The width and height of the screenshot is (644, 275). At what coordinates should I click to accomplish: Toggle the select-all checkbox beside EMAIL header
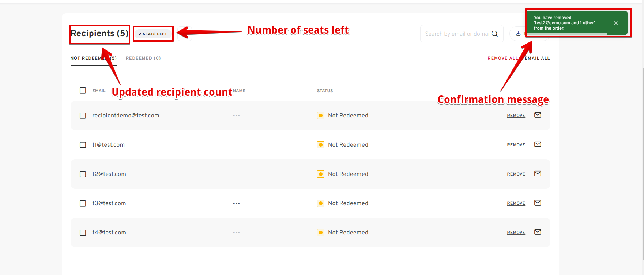83,90
